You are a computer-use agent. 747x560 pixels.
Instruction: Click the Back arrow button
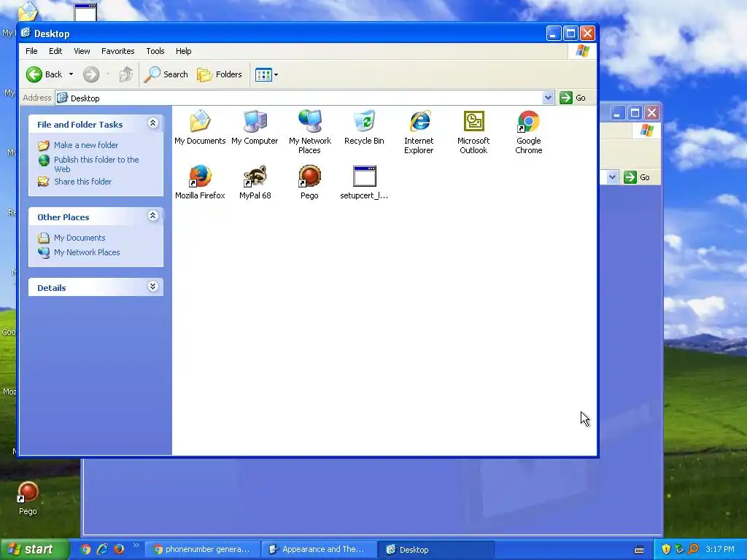click(44, 74)
